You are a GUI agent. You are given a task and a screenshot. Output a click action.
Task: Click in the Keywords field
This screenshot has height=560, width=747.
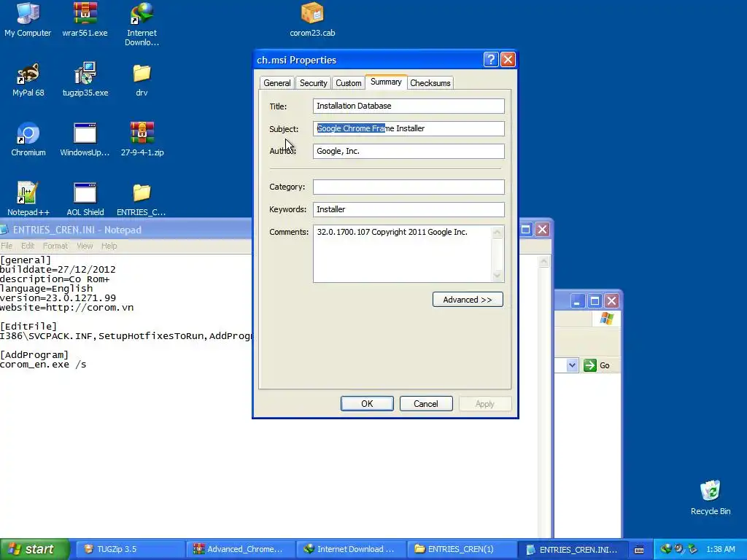click(409, 209)
